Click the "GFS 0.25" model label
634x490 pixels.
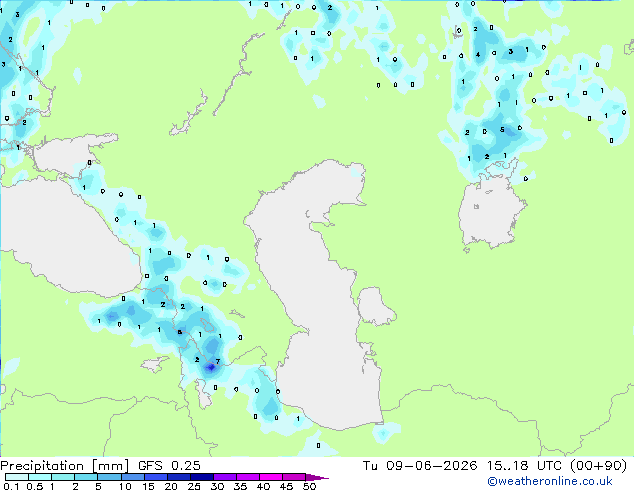tap(169, 466)
